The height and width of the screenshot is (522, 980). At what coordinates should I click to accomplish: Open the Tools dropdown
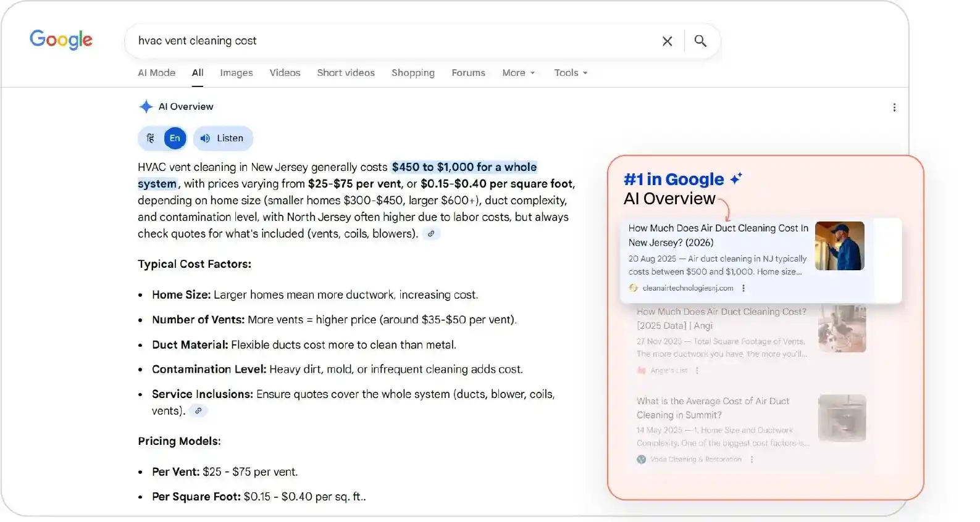(x=571, y=73)
